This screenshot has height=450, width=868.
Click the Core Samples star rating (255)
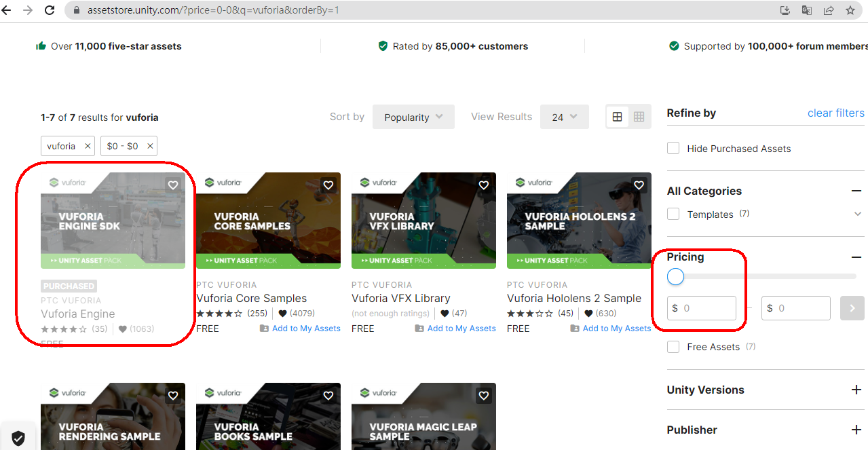(x=231, y=314)
